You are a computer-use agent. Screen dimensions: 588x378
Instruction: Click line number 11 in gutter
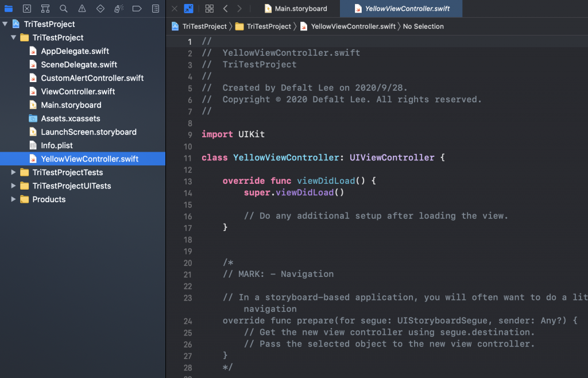pos(188,158)
